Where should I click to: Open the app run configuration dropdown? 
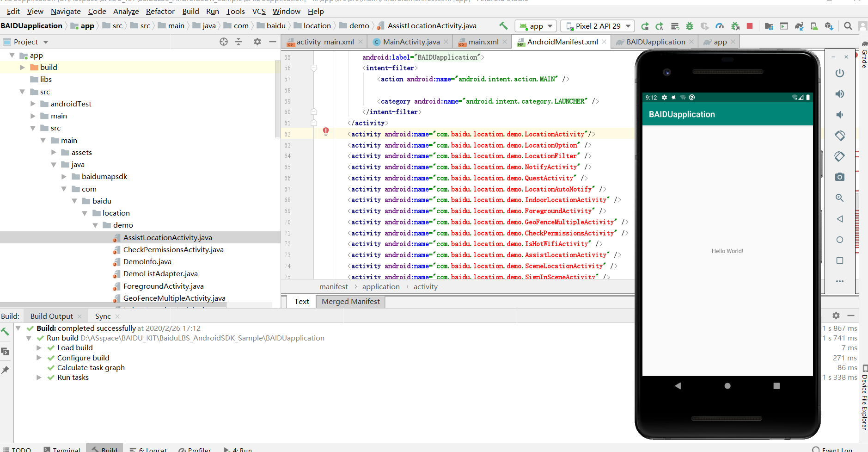[x=536, y=26]
